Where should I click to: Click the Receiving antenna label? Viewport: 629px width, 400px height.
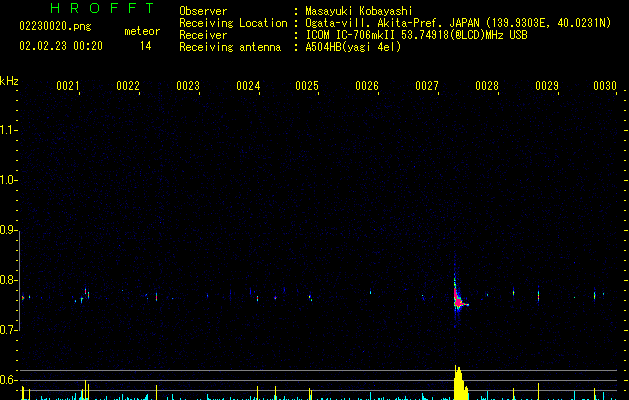pyautogui.click(x=230, y=47)
